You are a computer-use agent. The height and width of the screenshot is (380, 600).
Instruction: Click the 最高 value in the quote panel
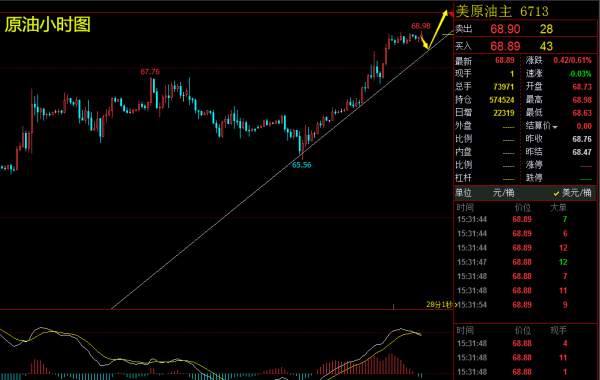click(x=582, y=100)
